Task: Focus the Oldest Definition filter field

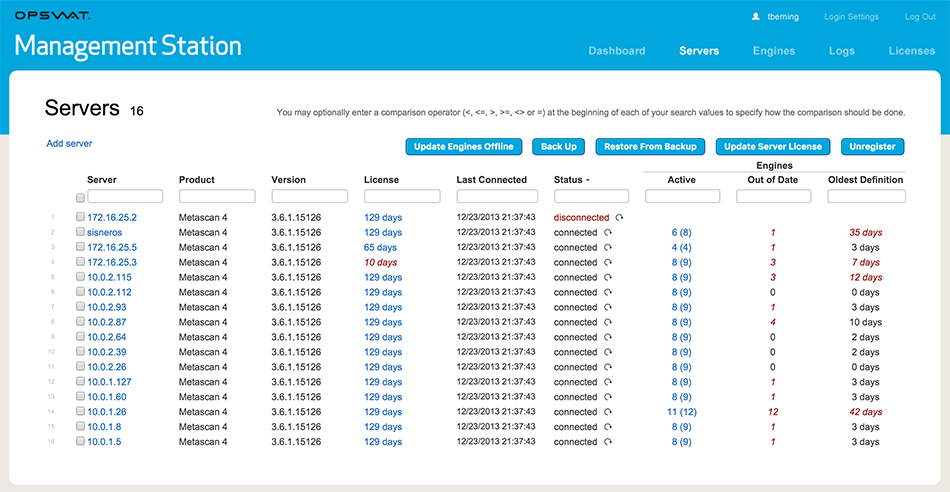Action: (x=866, y=196)
